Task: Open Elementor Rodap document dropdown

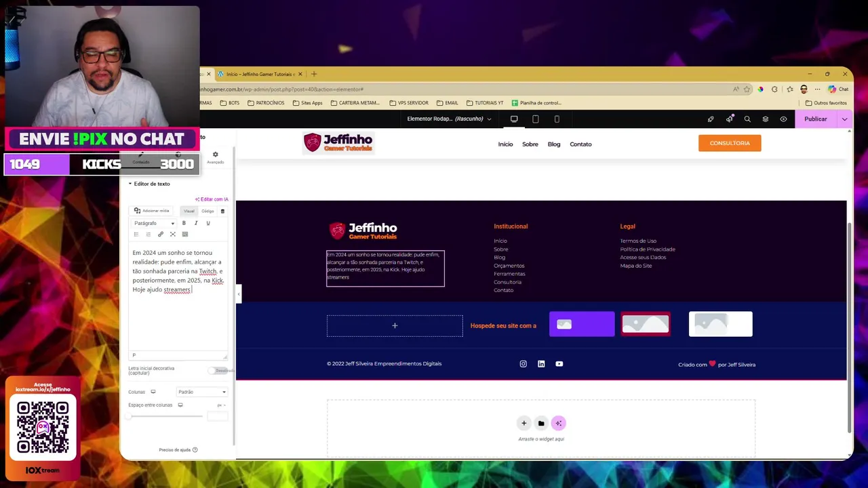Action: click(x=449, y=119)
